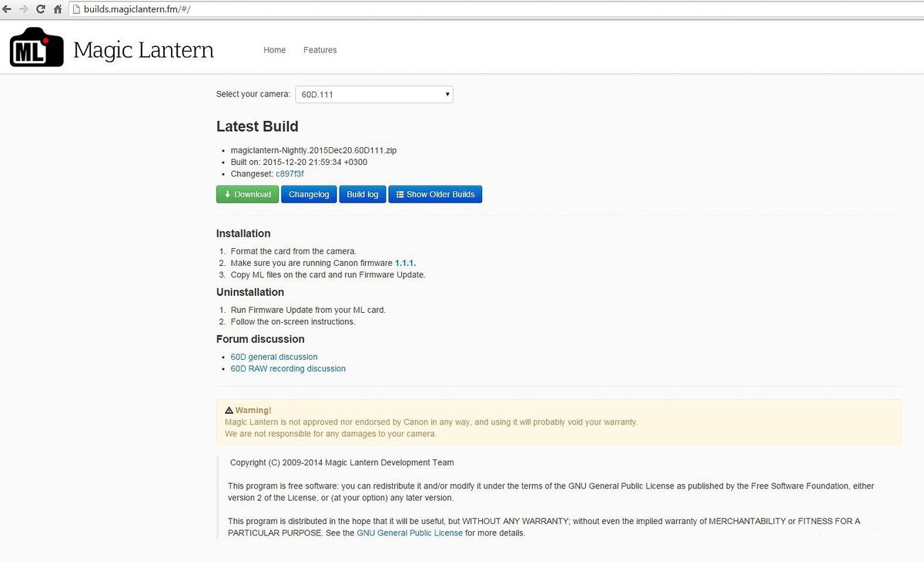This screenshot has height=561, width=924.
Task: Click the green Download button
Action: pyautogui.click(x=247, y=194)
